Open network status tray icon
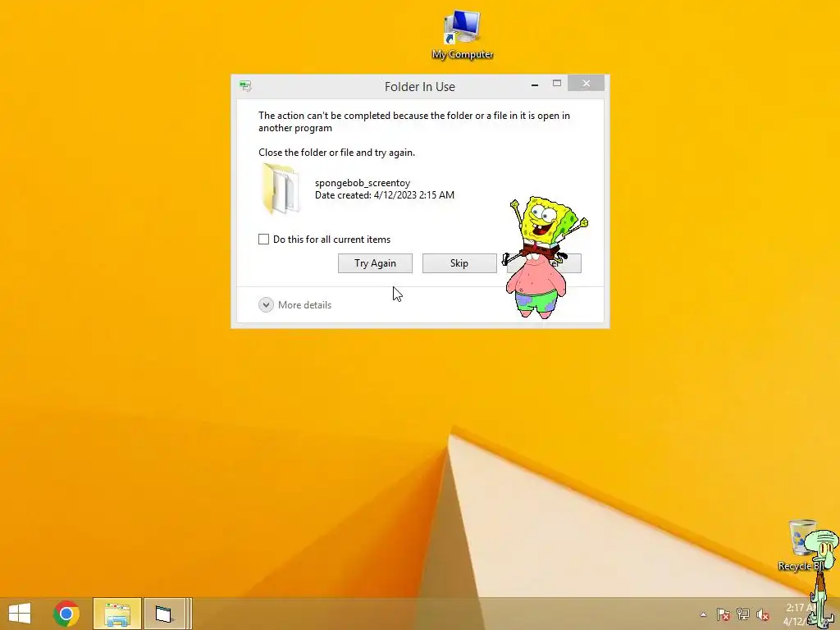Screen dimensions: 840x630 [x=743, y=614]
